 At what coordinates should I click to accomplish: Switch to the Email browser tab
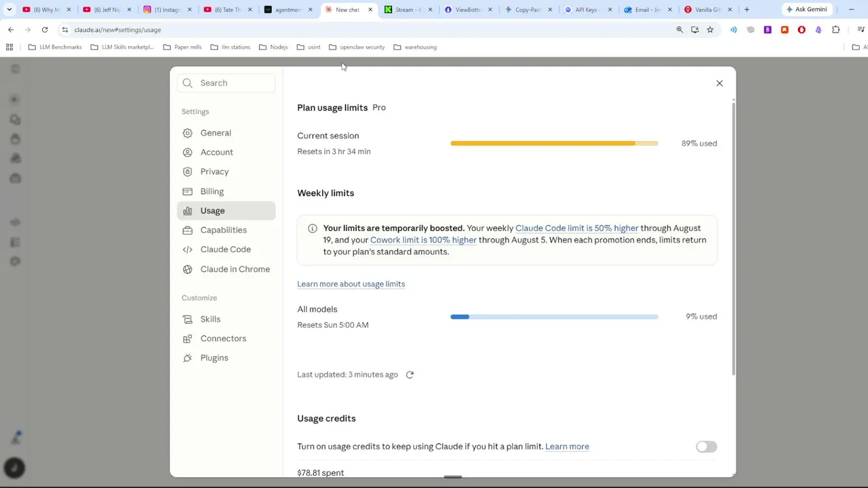[648, 9]
